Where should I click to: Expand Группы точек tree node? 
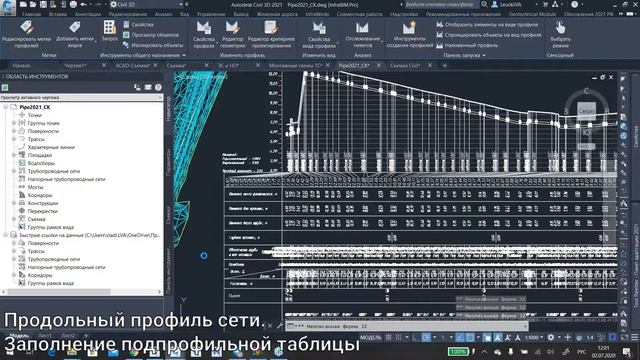click(13, 123)
